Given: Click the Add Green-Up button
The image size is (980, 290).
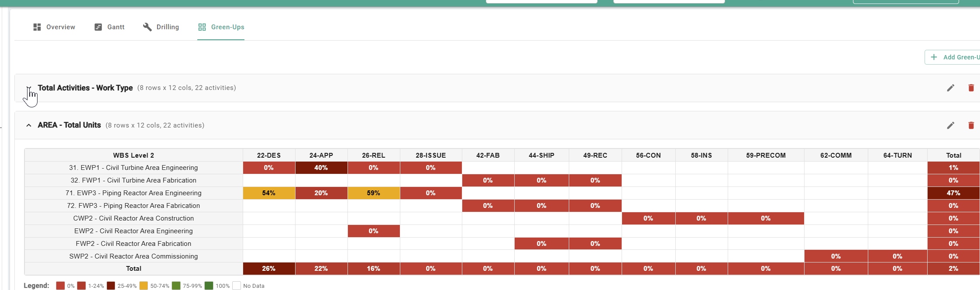Looking at the screenshot, I should [954, 57].
